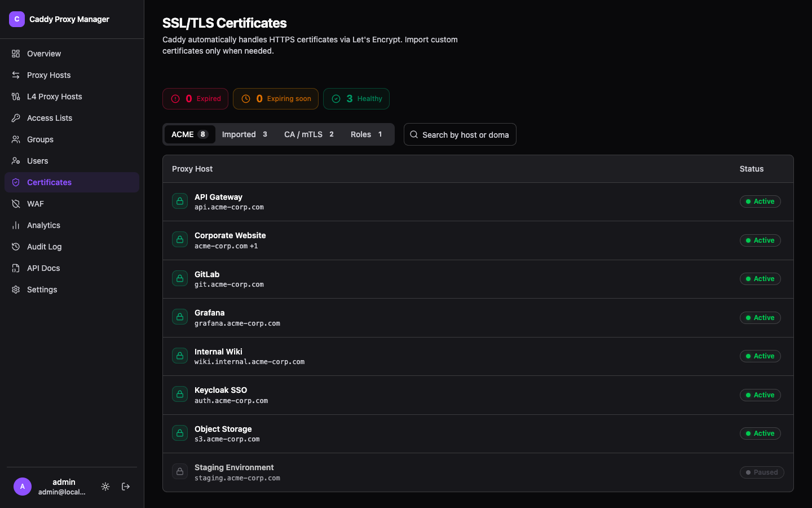The image size is (812, 508).
Task: Click the Keycloak SSO certificate row
Action: [478, 395]
